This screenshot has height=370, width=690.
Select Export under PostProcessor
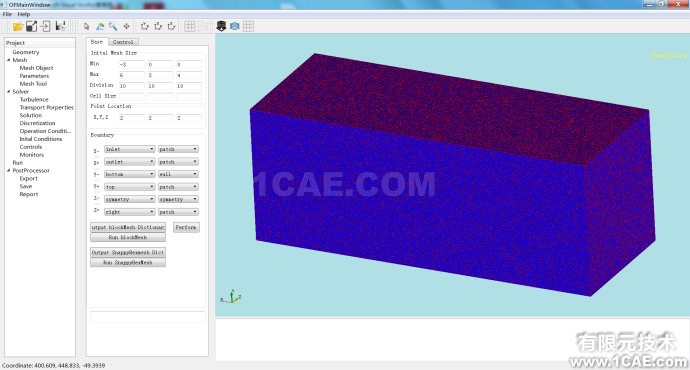click(28, 179)
